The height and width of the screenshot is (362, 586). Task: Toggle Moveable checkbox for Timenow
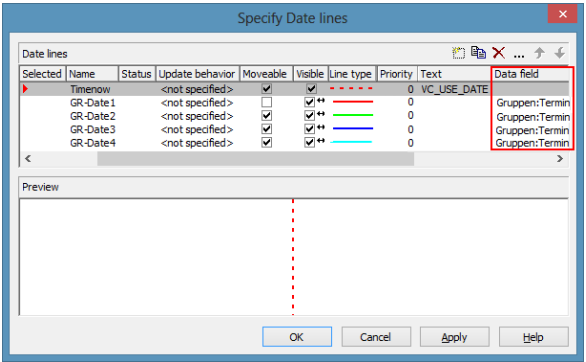(266, 89)
